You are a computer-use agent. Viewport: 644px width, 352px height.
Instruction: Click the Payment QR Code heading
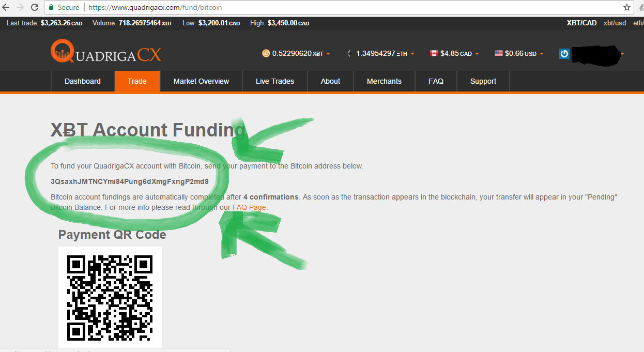click(x=112, y=235)
